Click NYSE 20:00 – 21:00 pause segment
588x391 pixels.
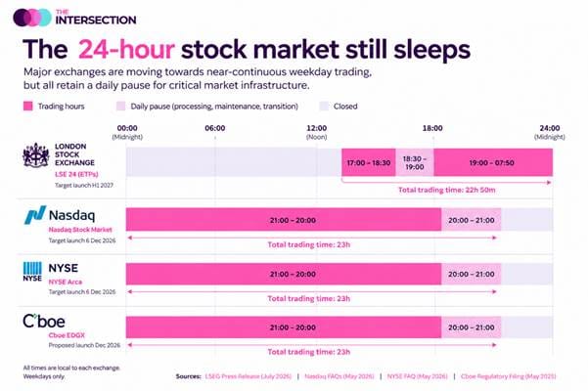pos(471,274)
